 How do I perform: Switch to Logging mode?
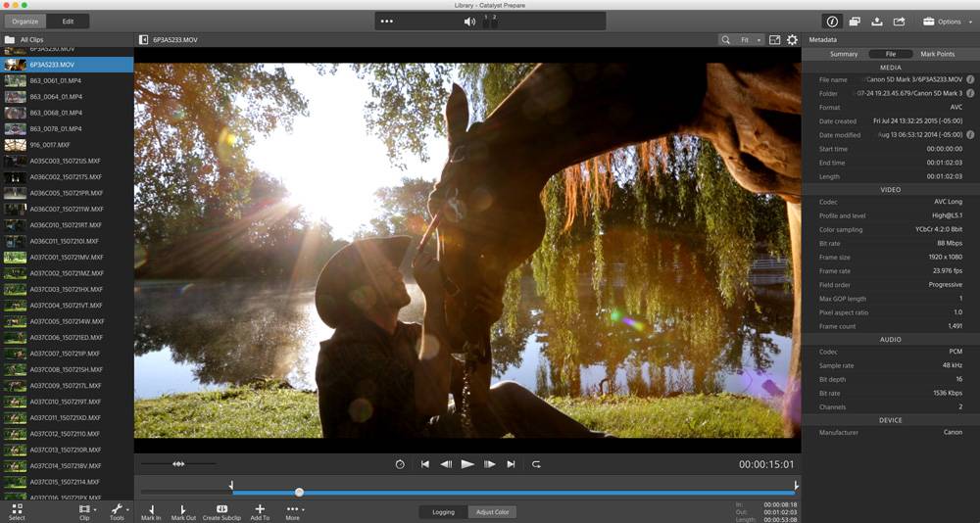[x=443, y=512]
